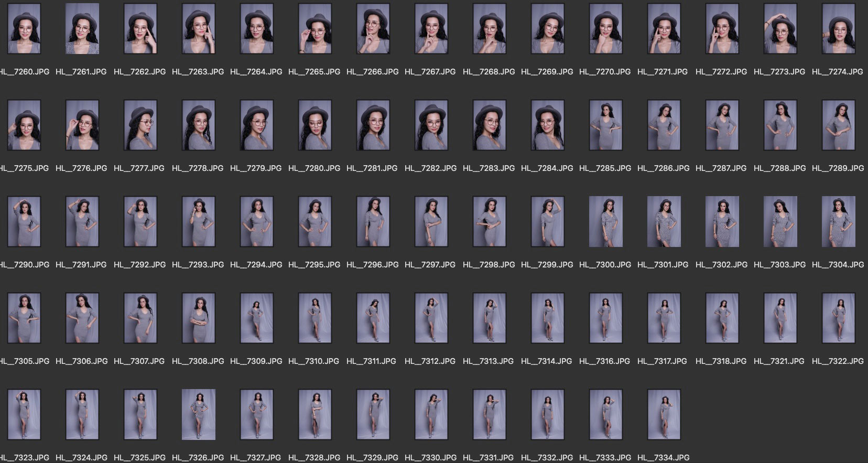Select the HL__7303.JPG photo thumbnail
Screen dimensions: 868x463
(780, 222)
